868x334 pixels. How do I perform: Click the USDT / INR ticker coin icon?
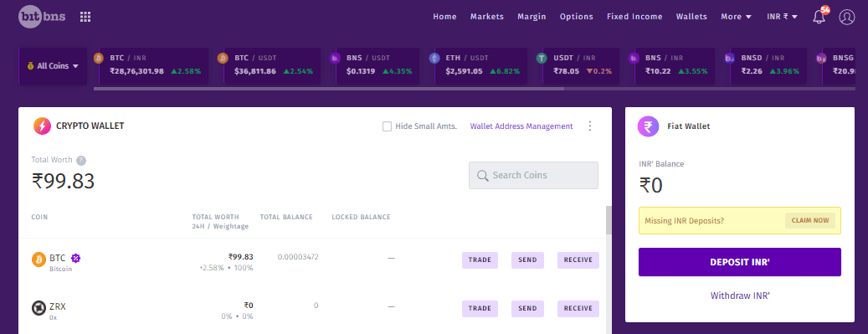pyautogui.click(x=542, y=58)
